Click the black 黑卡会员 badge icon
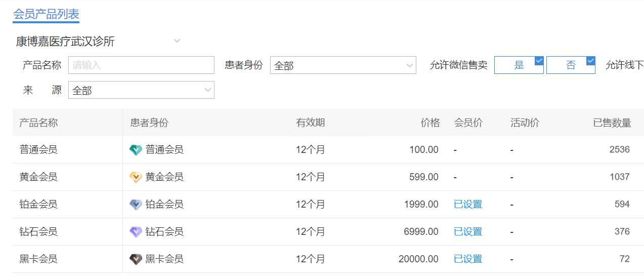644x280 pixels. pos(136,259)
